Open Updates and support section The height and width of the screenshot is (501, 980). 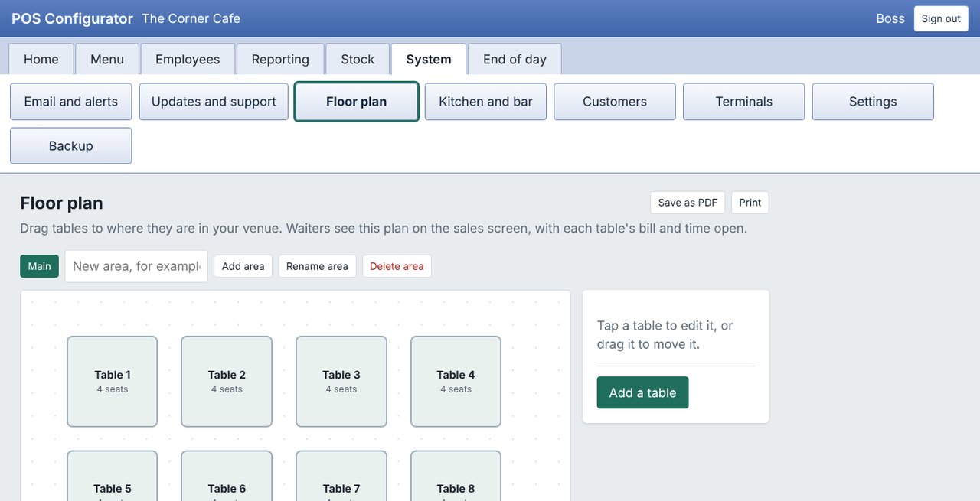[x=214, y=102]
